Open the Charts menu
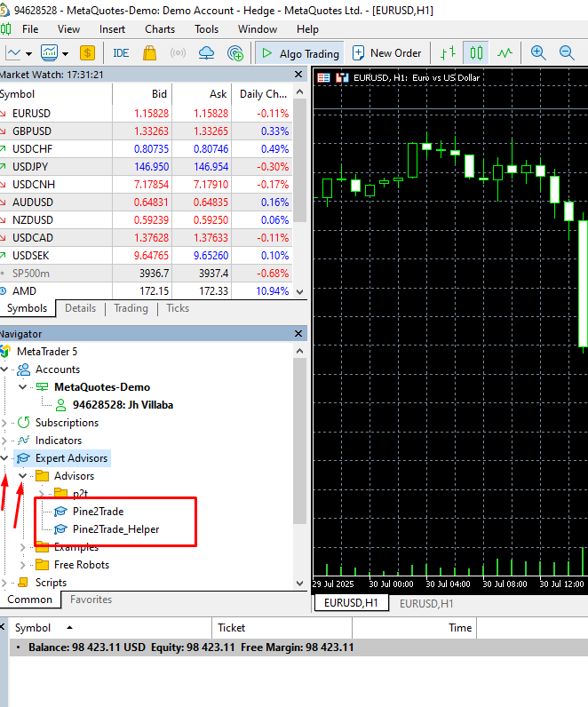Image resolution: width=588 pixels, height=707 pixels. tap(160, 29)
